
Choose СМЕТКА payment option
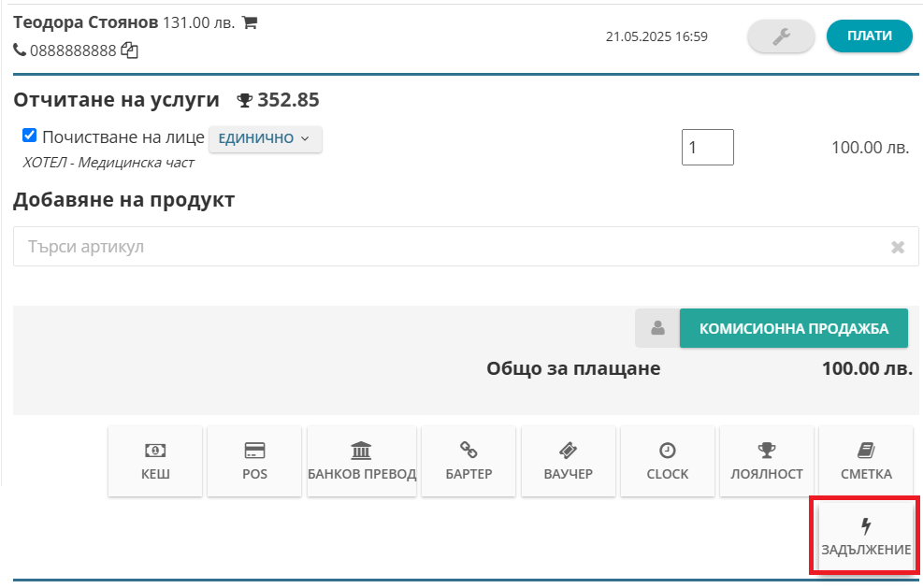tap(866, 462)
